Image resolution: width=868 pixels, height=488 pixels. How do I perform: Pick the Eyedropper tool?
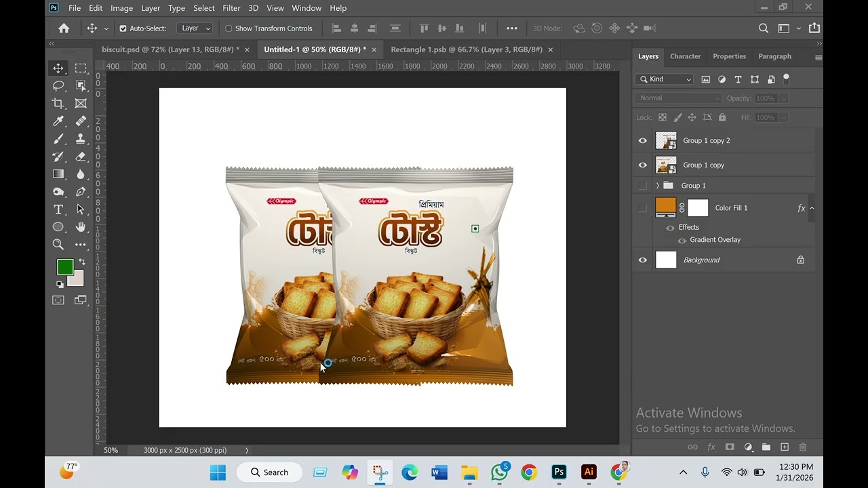(x=58, y=121)
